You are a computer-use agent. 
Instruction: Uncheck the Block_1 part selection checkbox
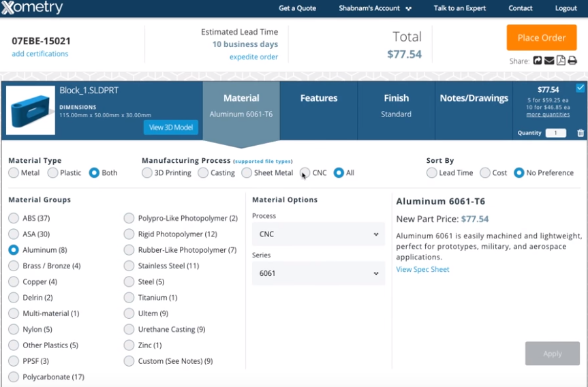(x=580, y=88)
